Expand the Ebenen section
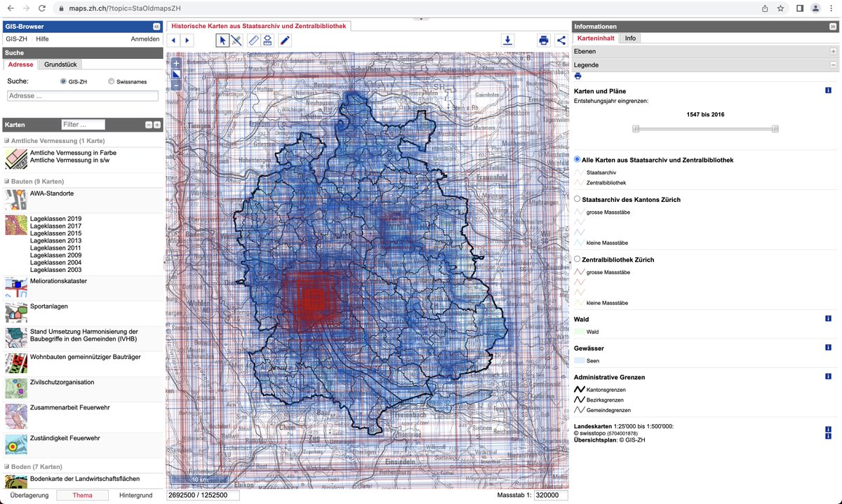 833,51
